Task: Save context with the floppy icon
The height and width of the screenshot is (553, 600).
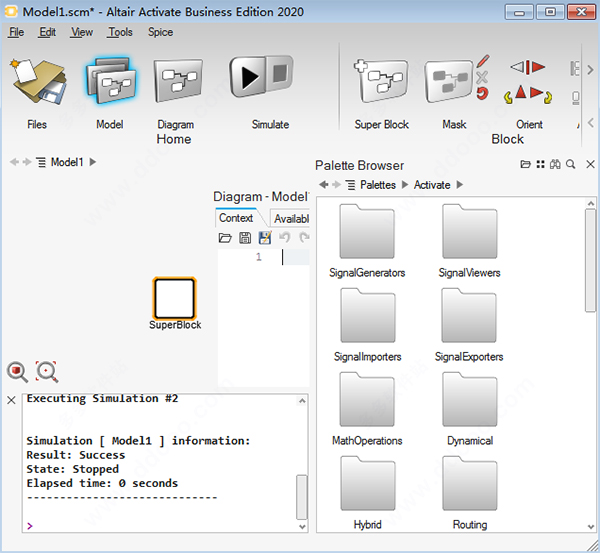Action: click(245, 238)
